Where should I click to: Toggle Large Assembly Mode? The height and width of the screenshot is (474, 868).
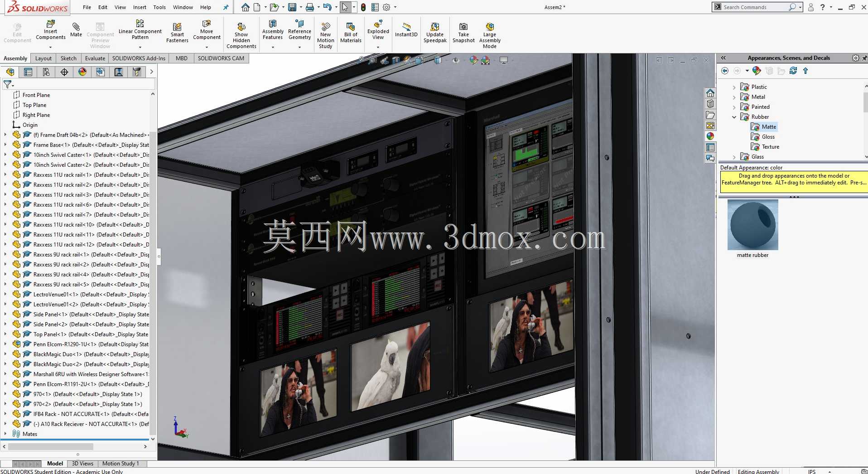tap(490, 35)
